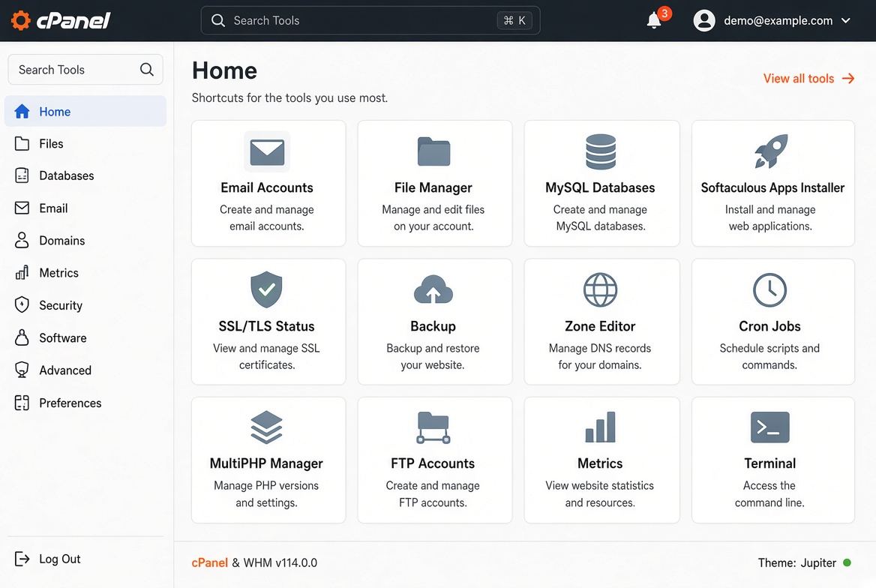This screenshot has width=876, height=588.
Task: Open Softaculous rocket icon
Action: pos(771,151)
